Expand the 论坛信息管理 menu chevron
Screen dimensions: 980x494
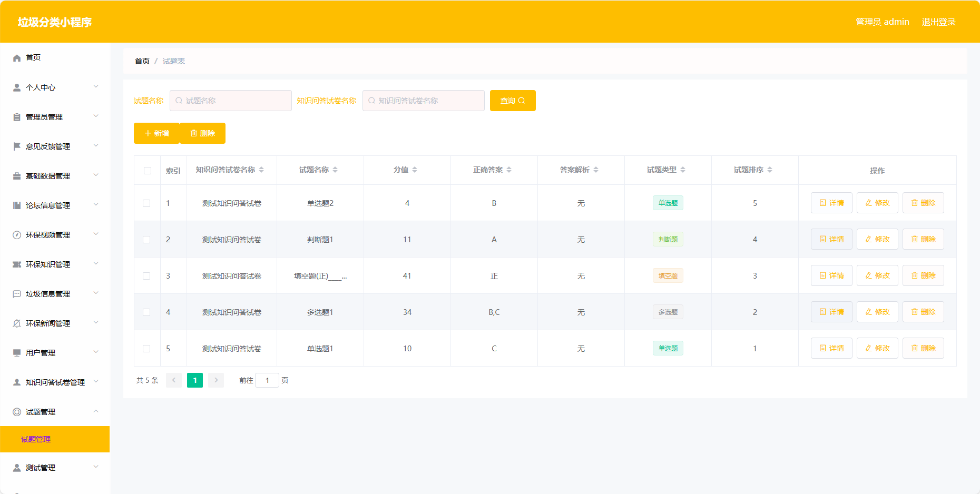tap(96, 205)
